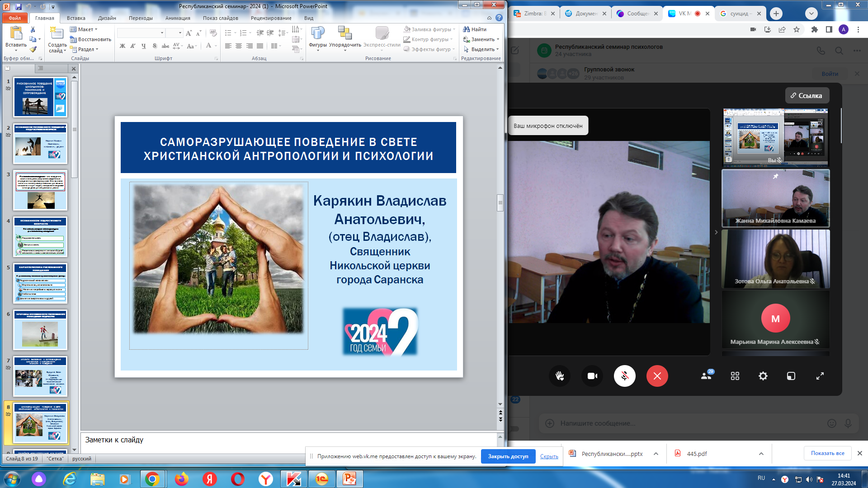Select slide 6 thumbnail in panel
This screenshot has width=868, height=488.
coord(40,330)
